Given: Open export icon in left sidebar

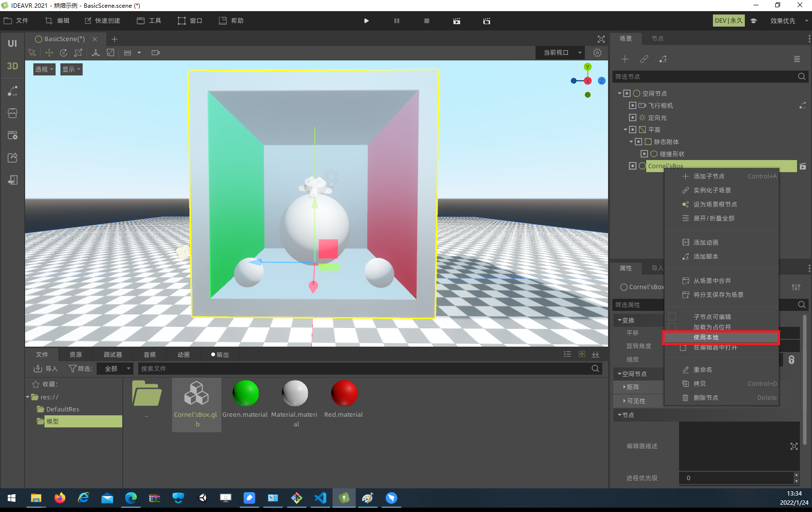Looking at the screenshot, I should coord(13,158).
